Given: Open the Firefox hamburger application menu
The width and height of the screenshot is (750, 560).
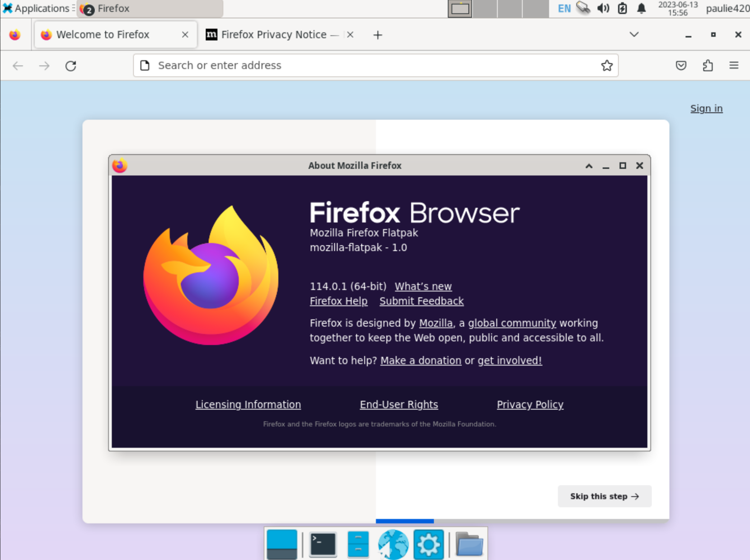Looking at the screenshot, I should [734, 66].
